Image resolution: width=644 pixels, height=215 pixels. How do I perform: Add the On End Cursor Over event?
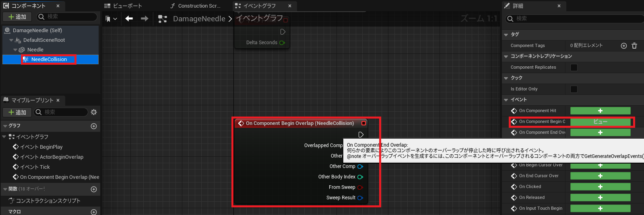pyautogui.click(x=600, y=176)
